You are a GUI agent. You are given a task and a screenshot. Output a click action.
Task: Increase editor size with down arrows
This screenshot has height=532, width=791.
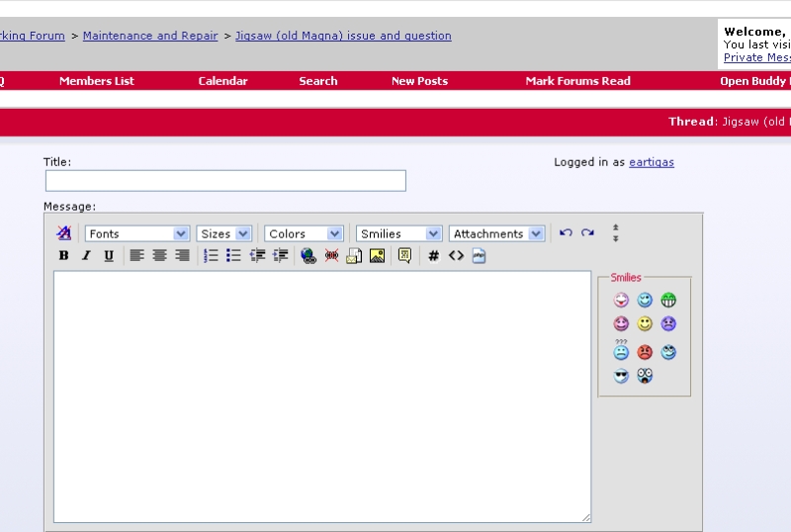(x=615, y=238)
